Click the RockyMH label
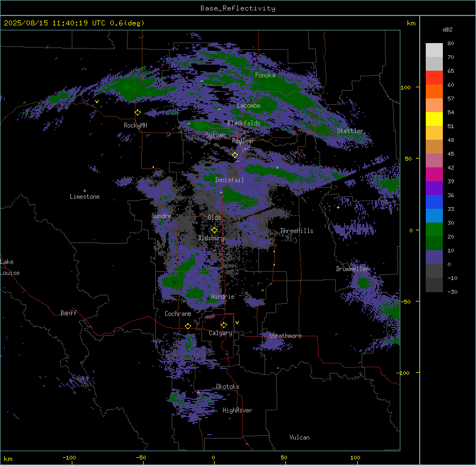 (x=135, y=125)
